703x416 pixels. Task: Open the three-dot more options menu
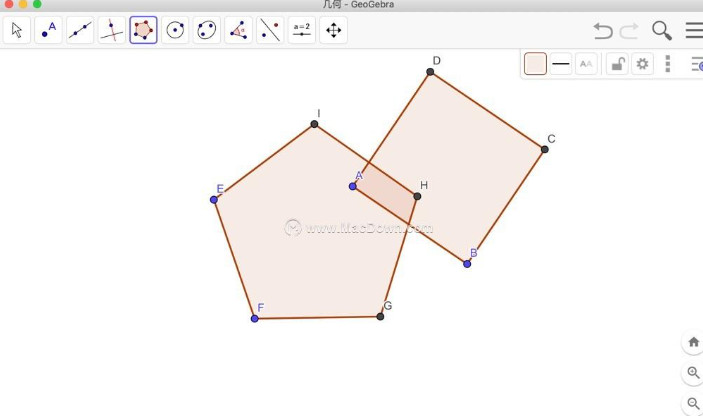coord(668,64)
